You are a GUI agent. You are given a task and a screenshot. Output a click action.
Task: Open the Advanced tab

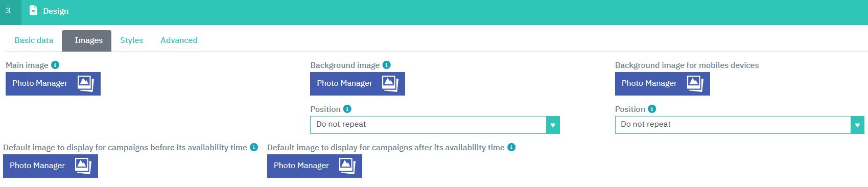click(x=179, y=40)
